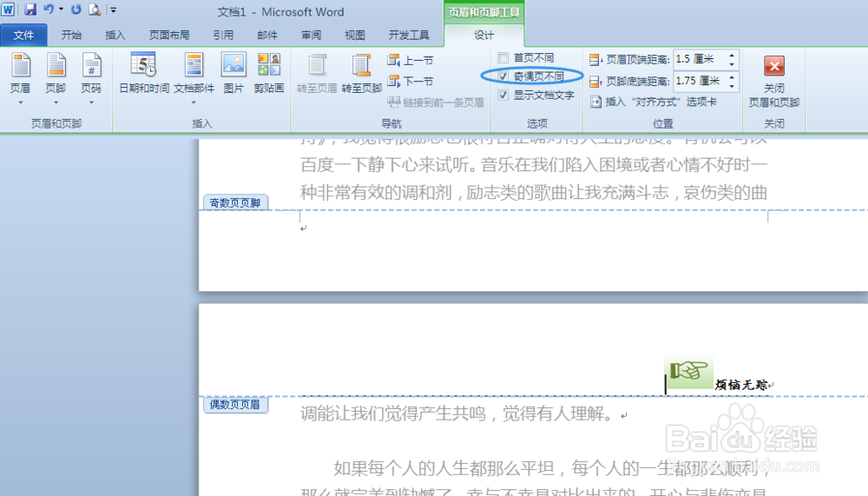Switch to the 插入 ribbon tab
868x496 pixels.
115,35
